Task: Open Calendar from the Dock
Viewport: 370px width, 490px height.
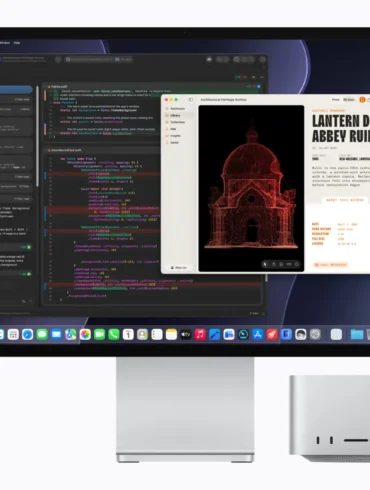Action: coord(128,334)
